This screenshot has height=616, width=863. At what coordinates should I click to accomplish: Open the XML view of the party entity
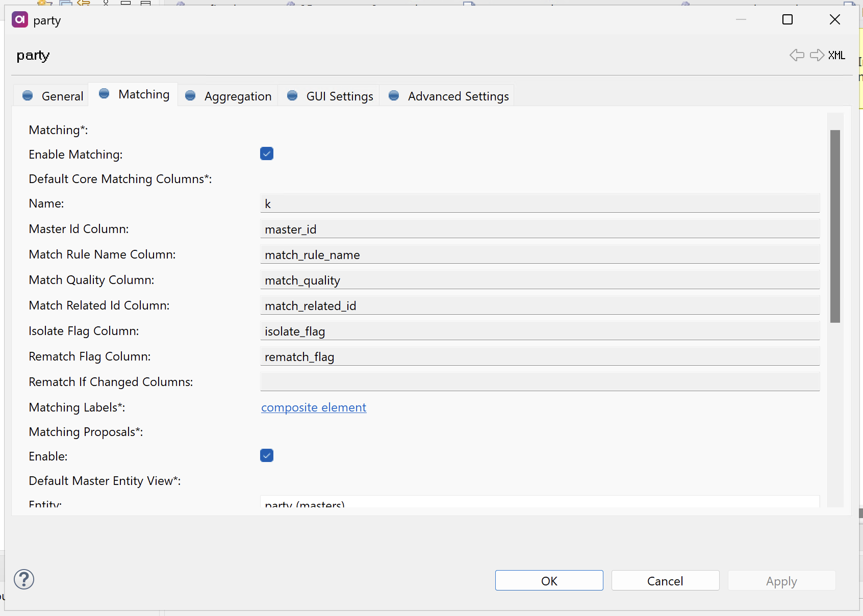tap(836, 55)
